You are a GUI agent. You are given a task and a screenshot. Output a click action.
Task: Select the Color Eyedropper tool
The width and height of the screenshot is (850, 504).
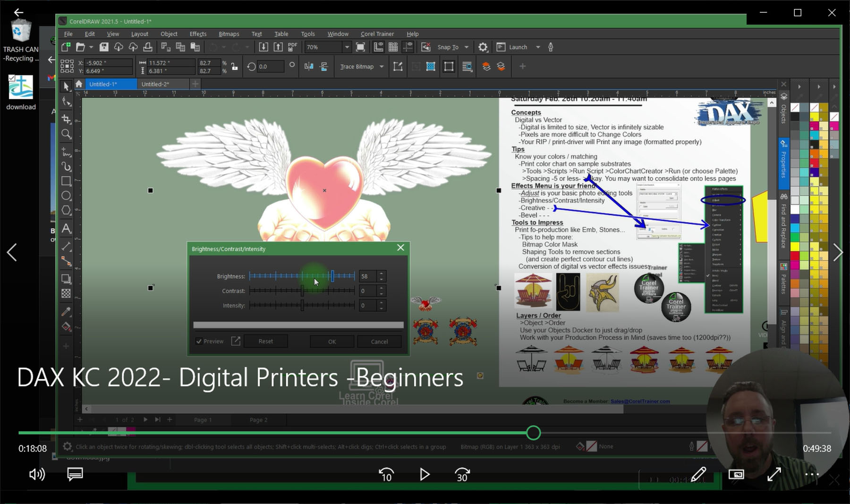click(x=66, y=311)
